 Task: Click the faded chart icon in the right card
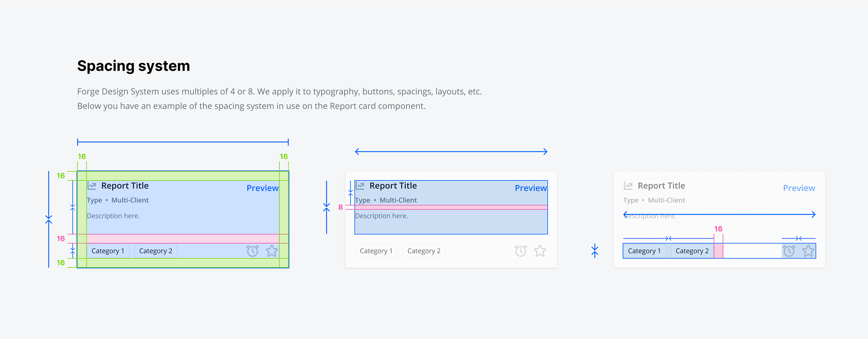(628, 186)
